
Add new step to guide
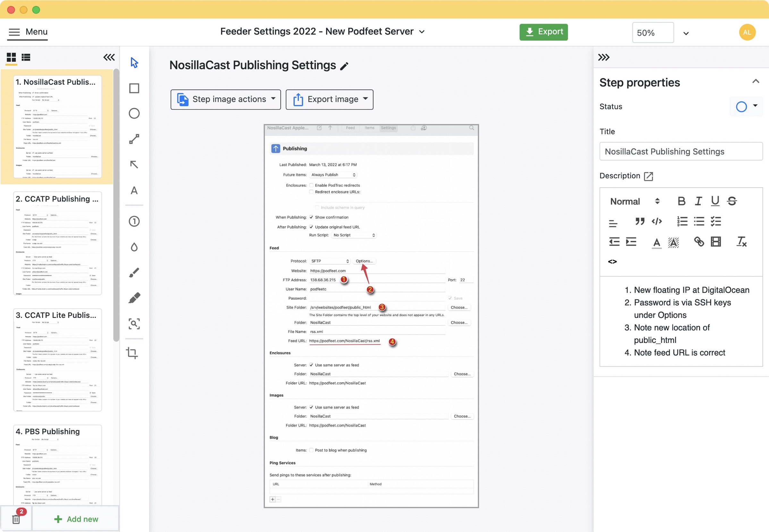(76, 519)
